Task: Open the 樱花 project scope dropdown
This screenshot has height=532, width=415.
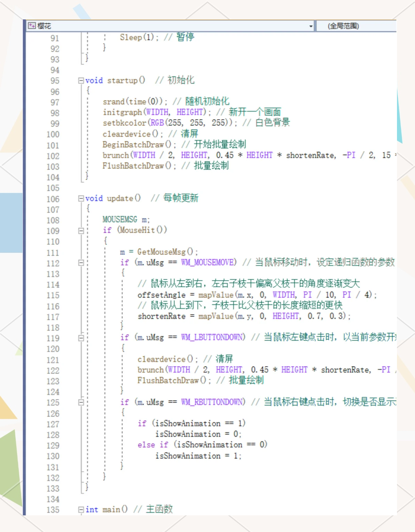Action: coord(170,26)
